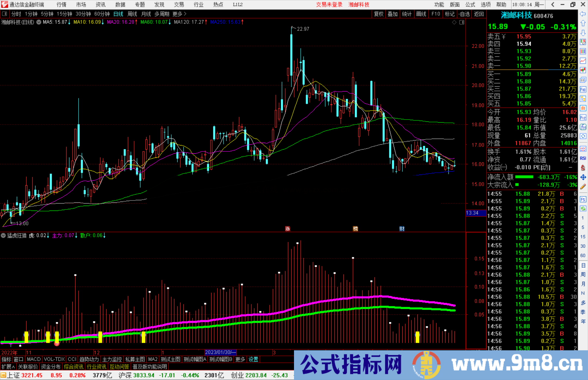Open the 公式 menu in the menu bar
Viewport: 588px width, 380px height.
tap(470, 5)
